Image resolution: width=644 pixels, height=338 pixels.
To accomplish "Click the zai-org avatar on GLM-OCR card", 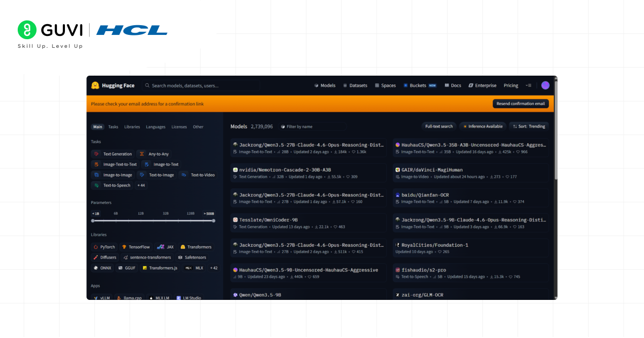I will click(398, 295).
